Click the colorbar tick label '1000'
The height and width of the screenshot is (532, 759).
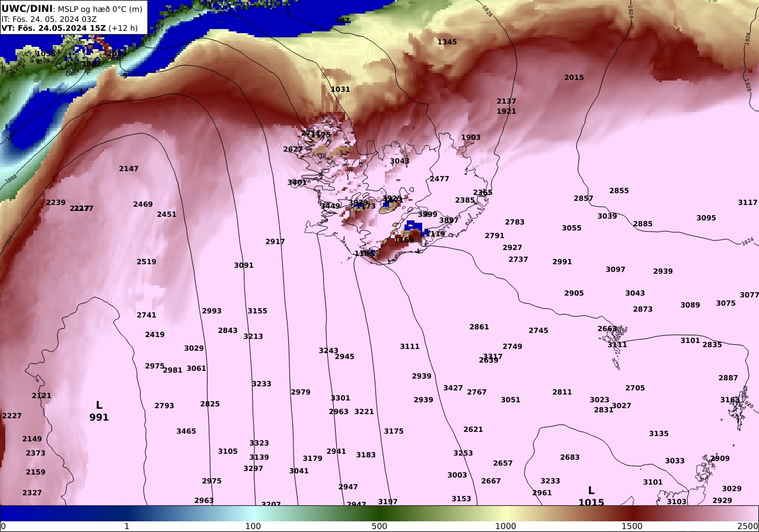point(505,526)
